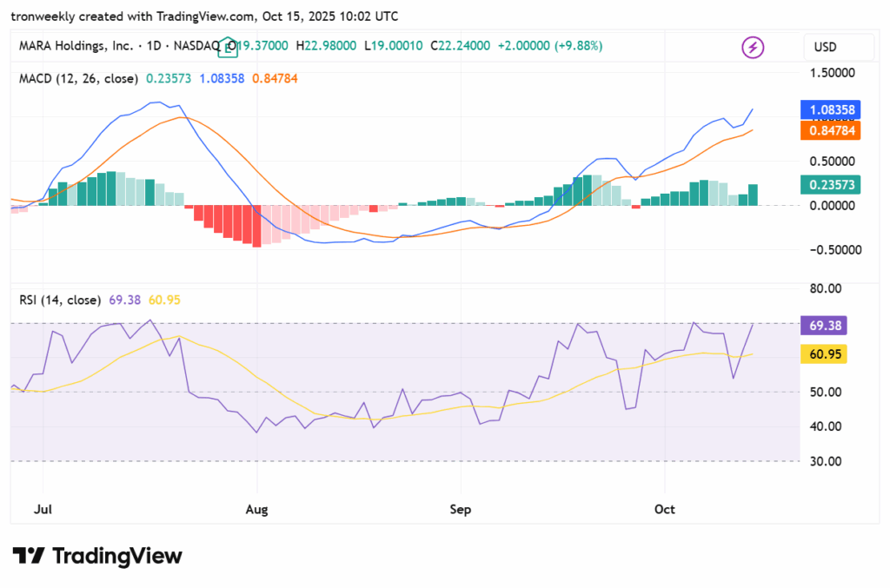
Task: Click the blue 1.08358 MACD price label
Action: click(828, 110)
